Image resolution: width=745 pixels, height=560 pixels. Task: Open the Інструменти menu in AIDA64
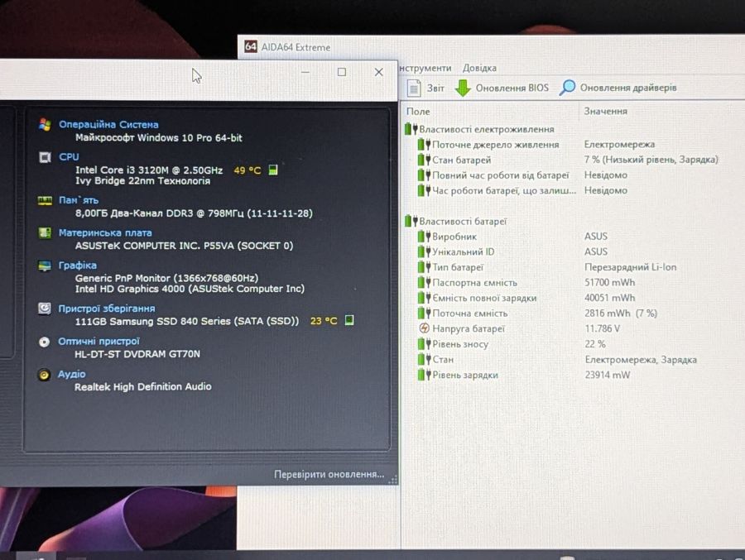(425, 68)
